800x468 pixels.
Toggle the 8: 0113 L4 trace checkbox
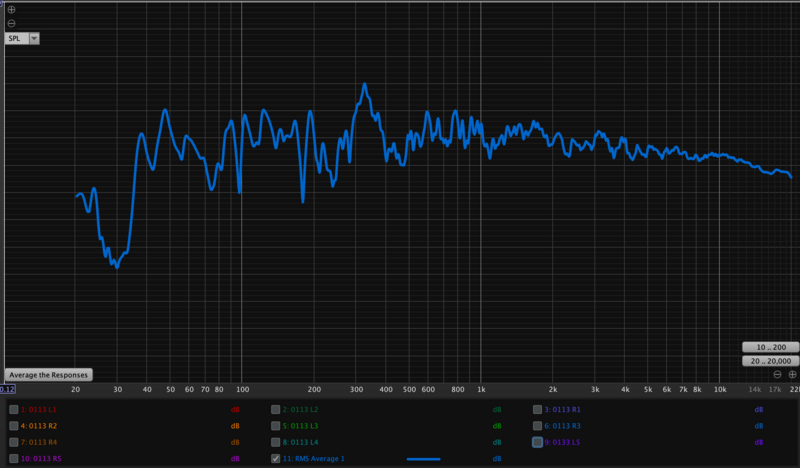coord(276,442)
